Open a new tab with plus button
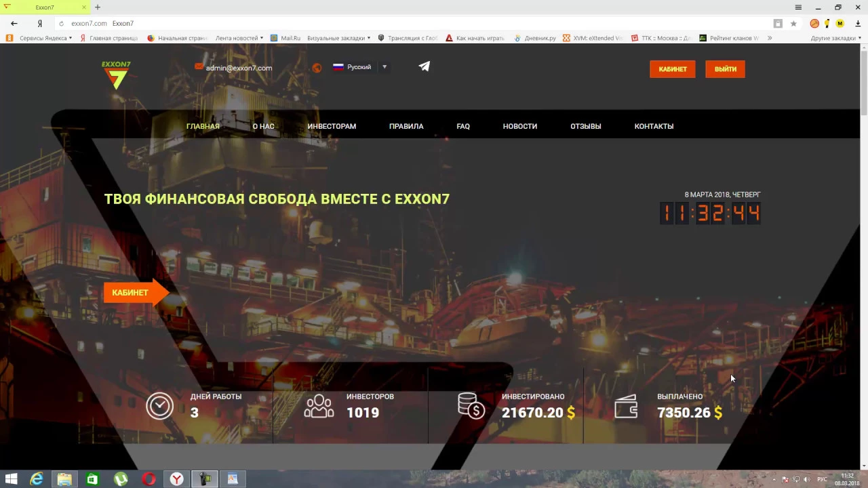Screen dimensions: 868x488 coord(98,7)
